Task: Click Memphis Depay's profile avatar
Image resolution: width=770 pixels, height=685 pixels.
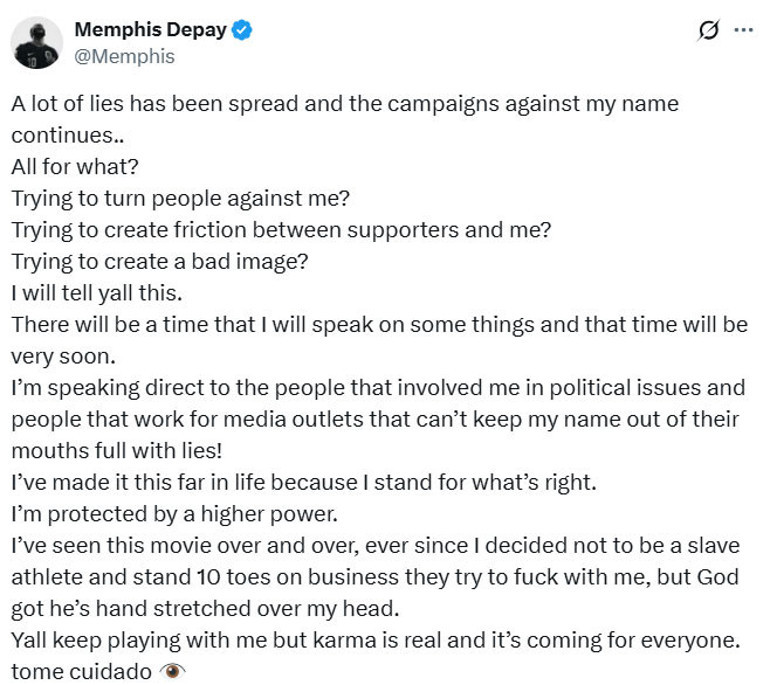Action: click(x=37, y=43)
